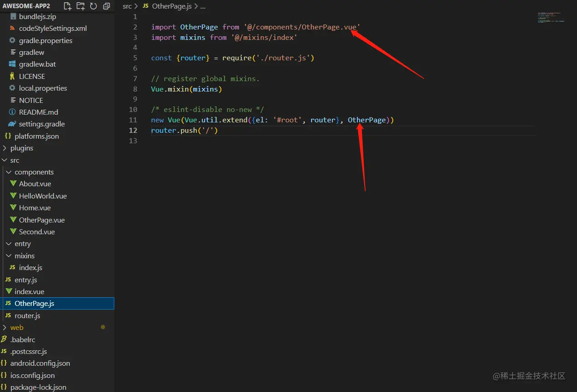Expand the web folder

pyautogui.click(x=5, y=327)
